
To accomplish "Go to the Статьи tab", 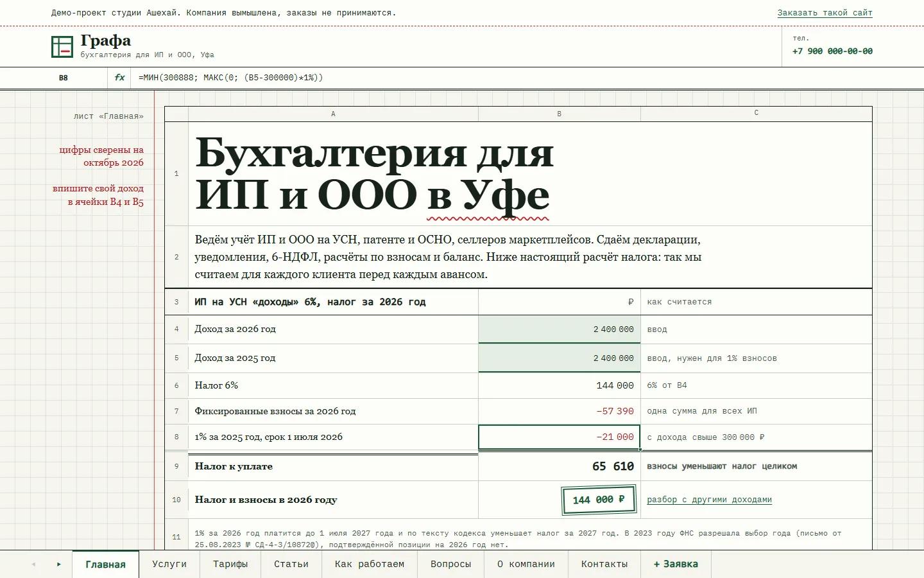I will [x=291, y=564].
